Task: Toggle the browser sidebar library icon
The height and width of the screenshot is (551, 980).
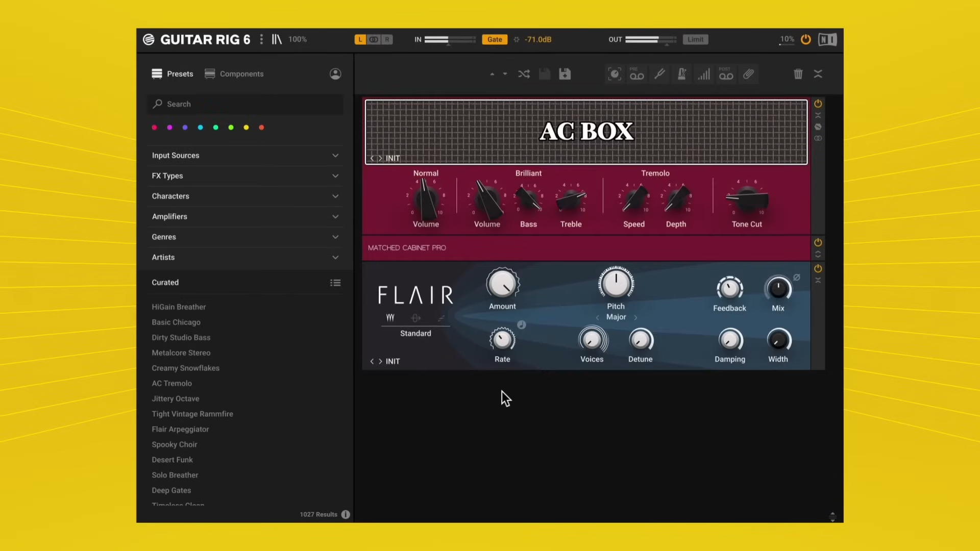Action: 277,39
